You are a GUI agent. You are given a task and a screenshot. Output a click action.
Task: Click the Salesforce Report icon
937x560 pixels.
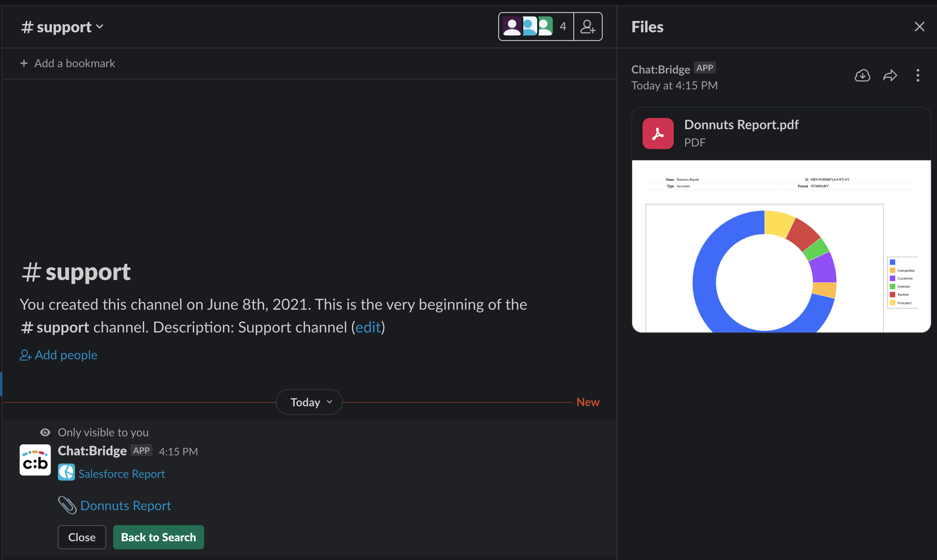tap(66, 472)
